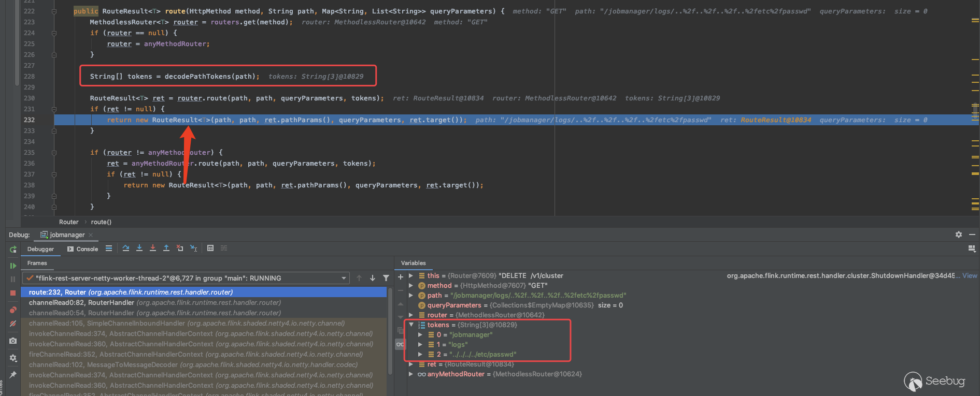Switch to the Console tab

pos(83,249)
